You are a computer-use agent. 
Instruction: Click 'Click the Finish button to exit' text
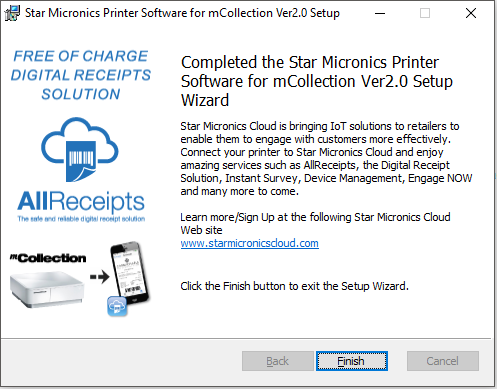coord(294,286)
